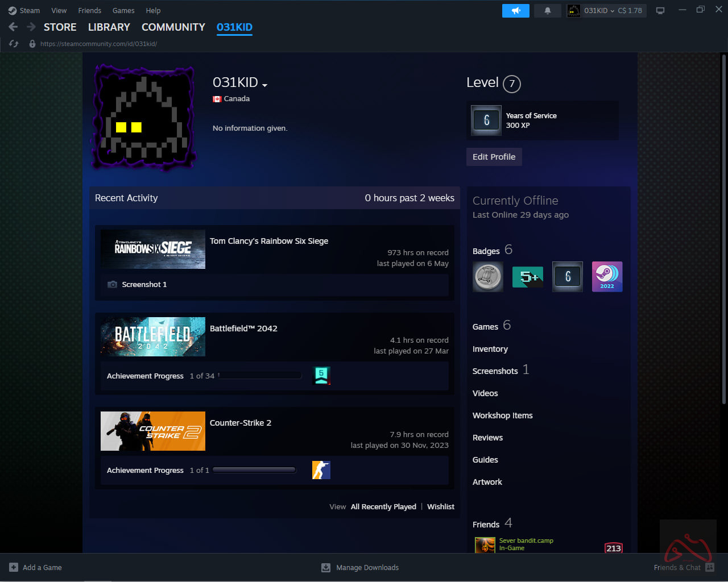728x582 pixels.
Task: Open the Wishlist link
Action: [440, 506]
